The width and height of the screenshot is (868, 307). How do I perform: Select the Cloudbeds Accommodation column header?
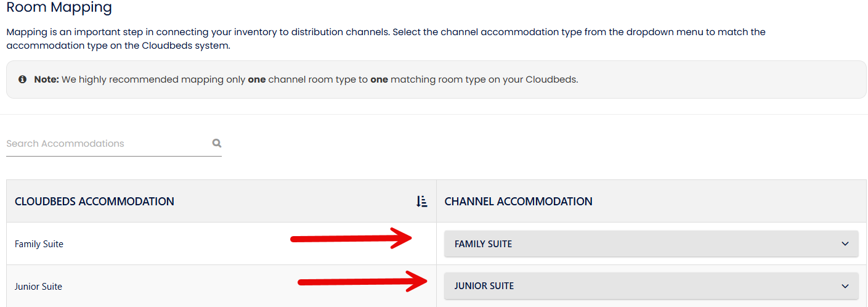[94, 202]
